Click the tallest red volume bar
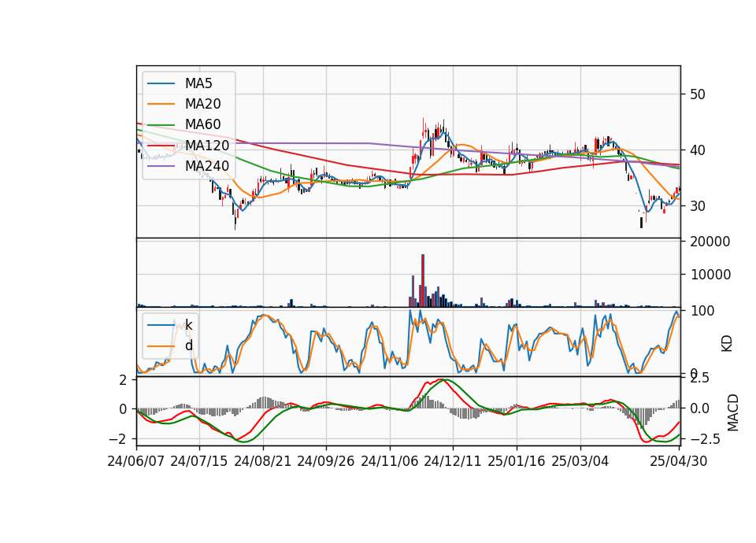The image size is (756, 543). [423, 280]
